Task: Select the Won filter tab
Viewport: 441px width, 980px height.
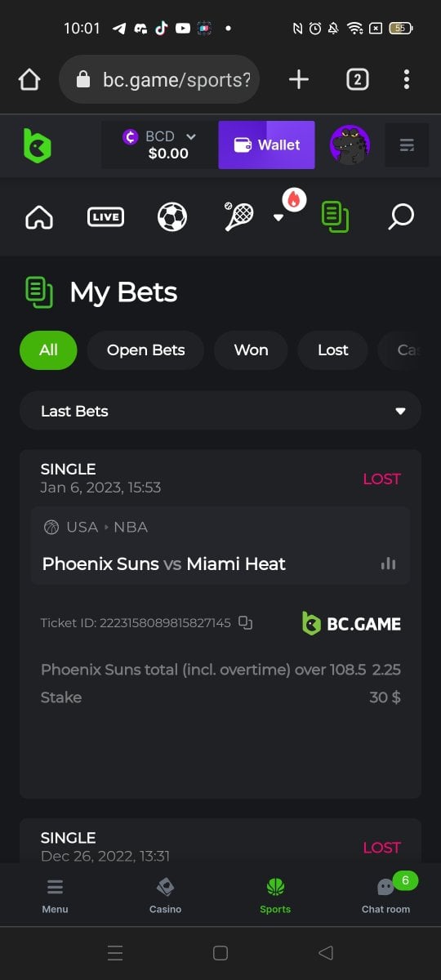Action: pos(251,350)
